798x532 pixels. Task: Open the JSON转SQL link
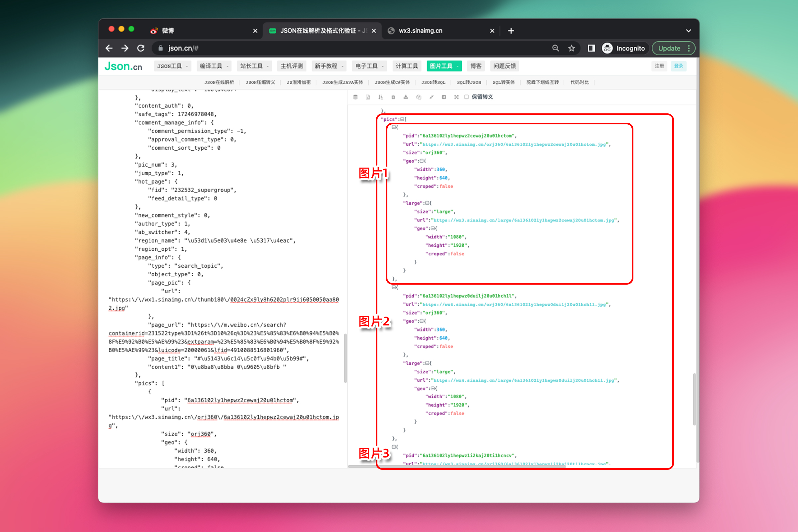(433, 82)
